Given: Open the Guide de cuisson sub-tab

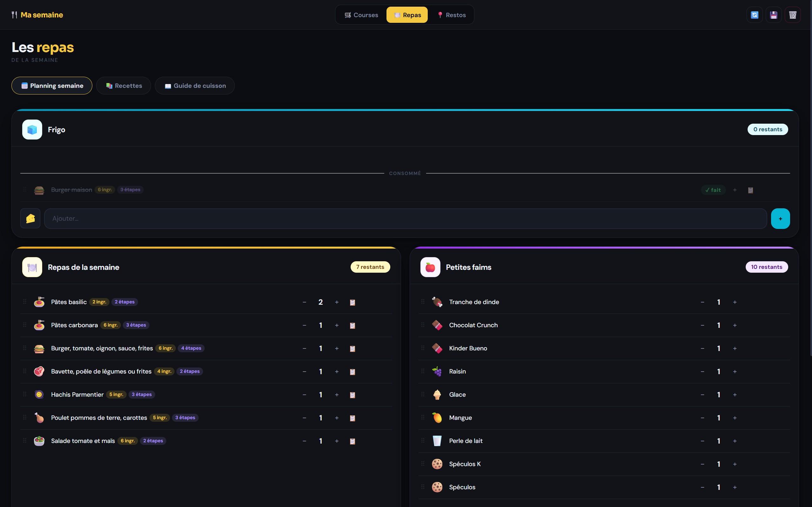Looking at the screenshot, I should point(195,86).
